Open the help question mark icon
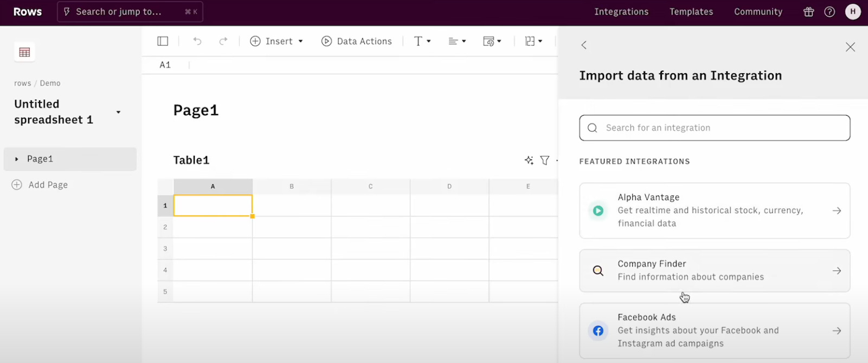This screenshot has height=363, width=868. click(830, 12)
